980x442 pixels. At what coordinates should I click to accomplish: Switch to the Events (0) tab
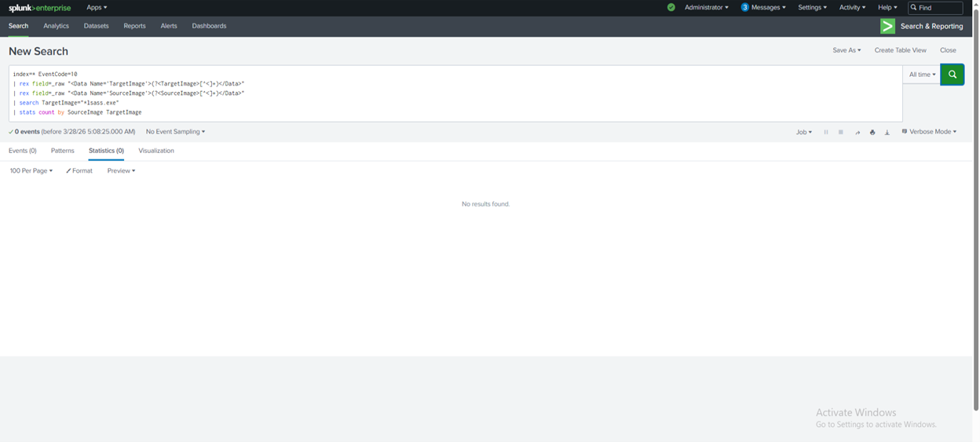[23, 151]
